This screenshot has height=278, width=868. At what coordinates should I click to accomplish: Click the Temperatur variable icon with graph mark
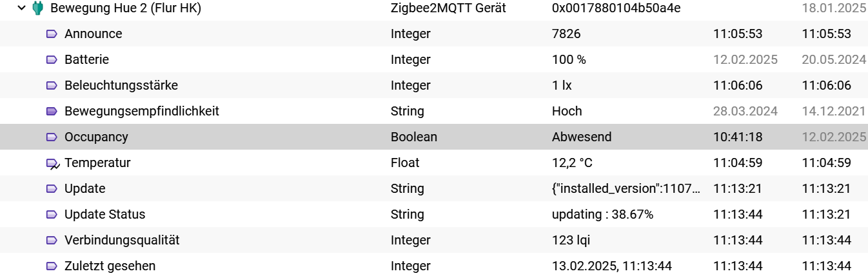tap(53, 164)
